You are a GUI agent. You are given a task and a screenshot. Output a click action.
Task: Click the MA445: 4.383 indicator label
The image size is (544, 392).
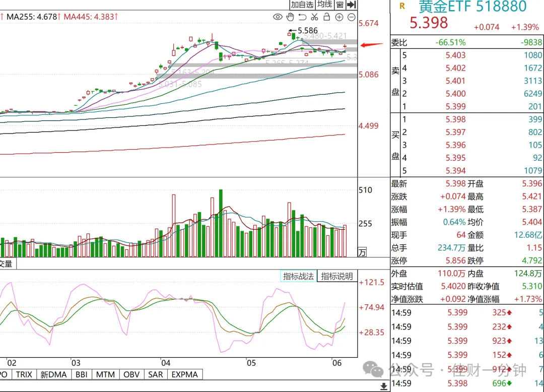pos(89,17)
